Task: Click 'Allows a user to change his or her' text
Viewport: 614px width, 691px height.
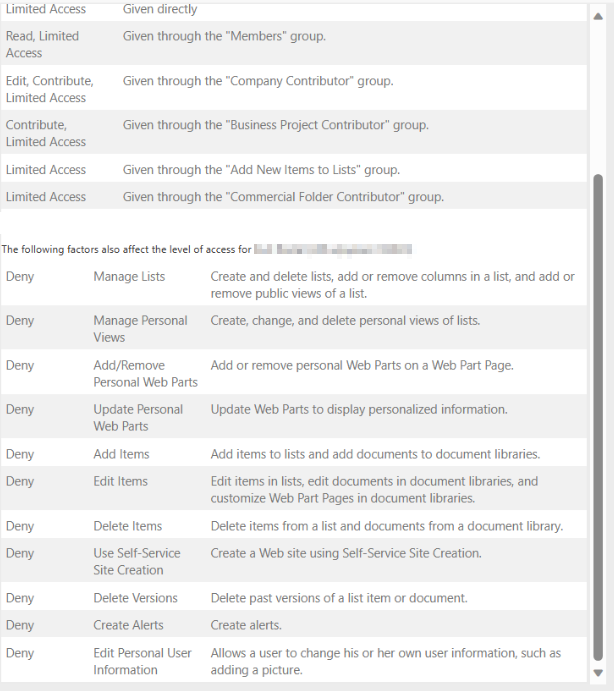Action: tap(386, 661)
